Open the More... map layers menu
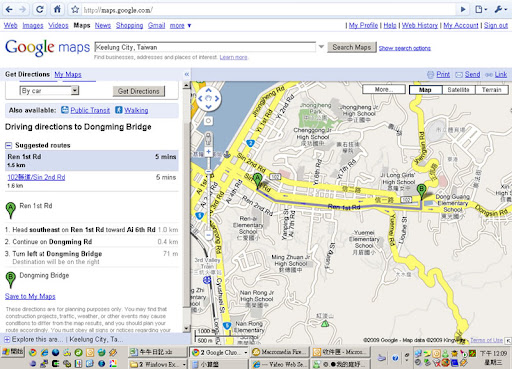 click(x=384, y=89)
